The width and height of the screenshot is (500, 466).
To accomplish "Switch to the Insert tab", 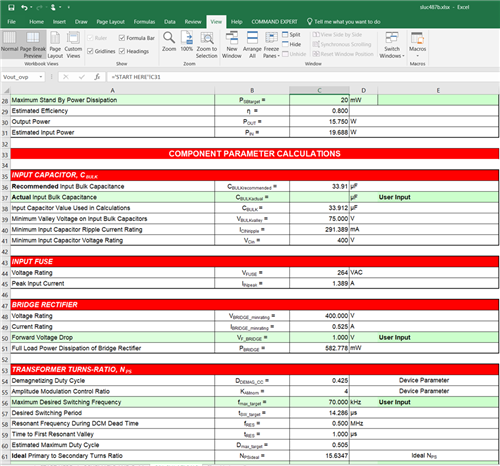I will tap(59, 22).
